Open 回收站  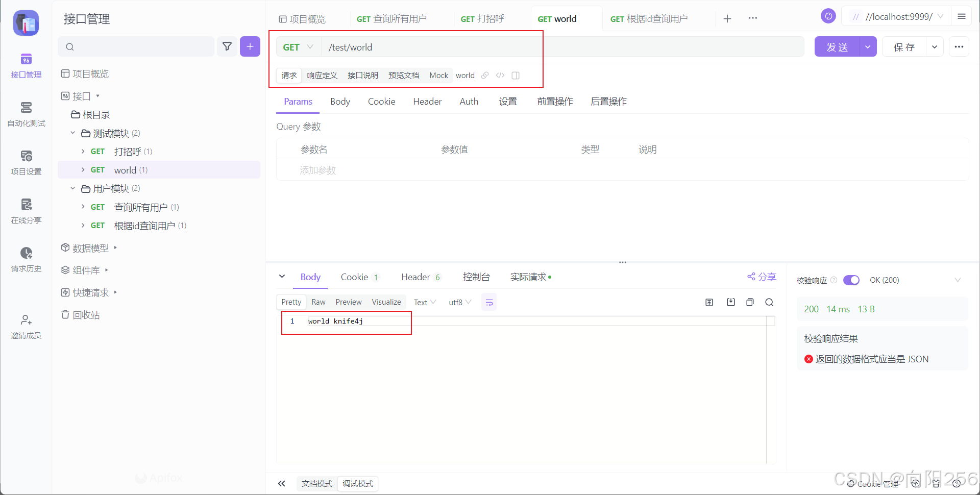coord(81,315)
